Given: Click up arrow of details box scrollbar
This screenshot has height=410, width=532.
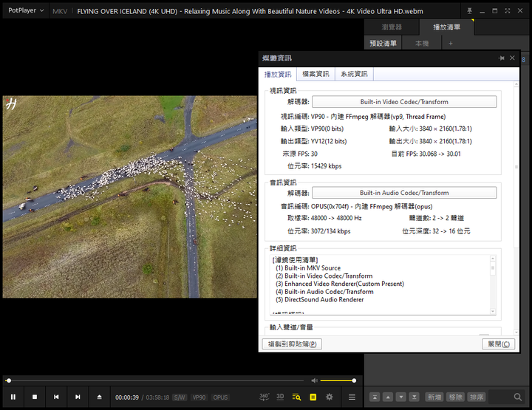Looking at the screenshot, I should pyautogui.click(x=493, y=259).
